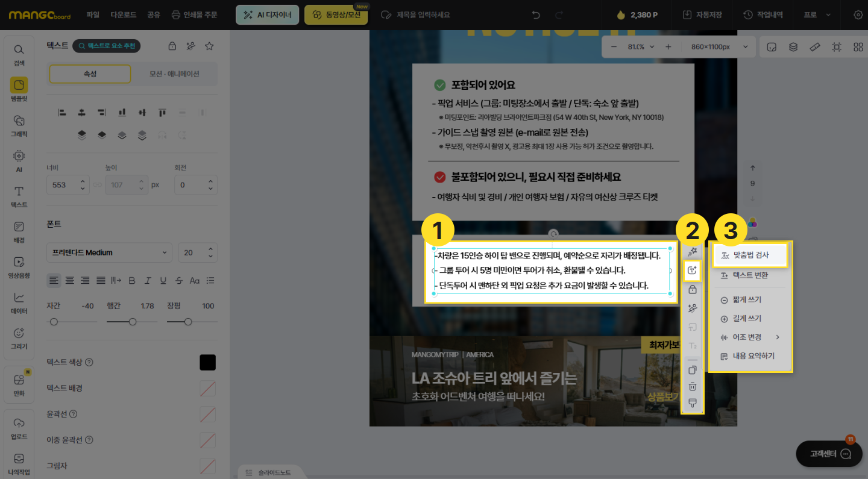This screenshot has width=868, height=479.
Task: Click the 슬라이드노트 tab at bottom
Action: coord(269,472)
